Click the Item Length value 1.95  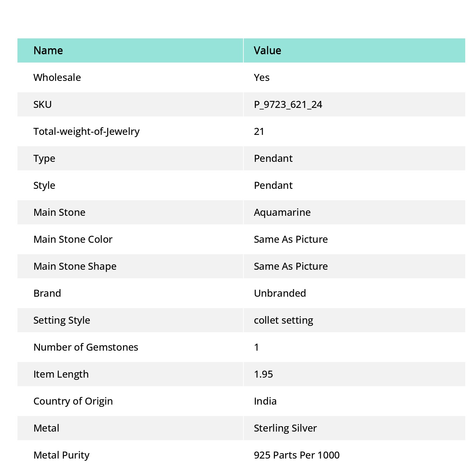coord(263,374)
